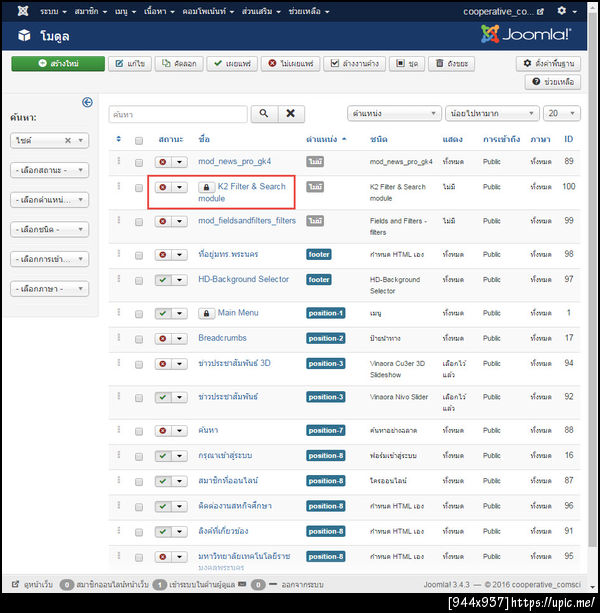Toggle status icon for mod_news_pro_gk4
600x613 pixels.
[163, 162]
